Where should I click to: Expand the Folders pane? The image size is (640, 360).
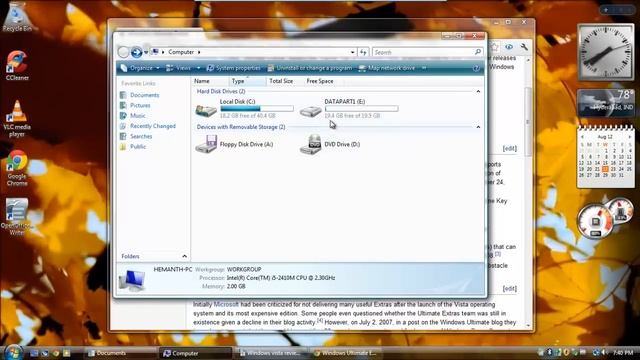coord(184,256)
